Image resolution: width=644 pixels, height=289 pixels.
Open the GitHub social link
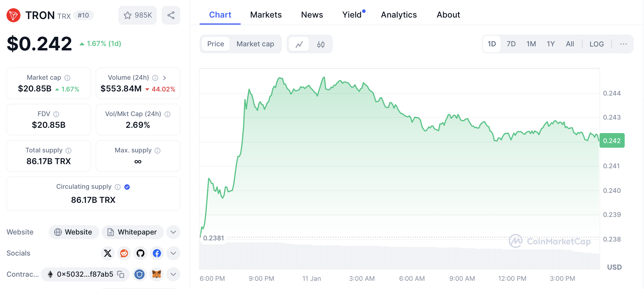[141, 253]
